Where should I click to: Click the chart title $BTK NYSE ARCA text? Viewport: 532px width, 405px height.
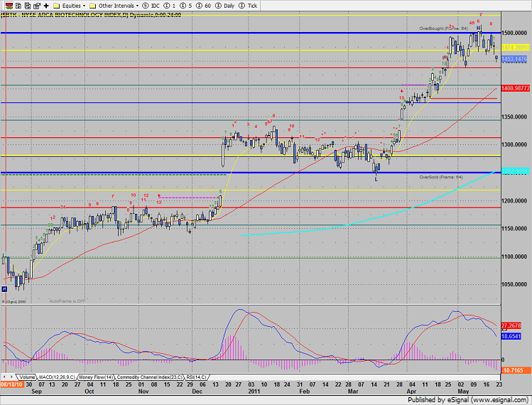(x=91, y=15)
